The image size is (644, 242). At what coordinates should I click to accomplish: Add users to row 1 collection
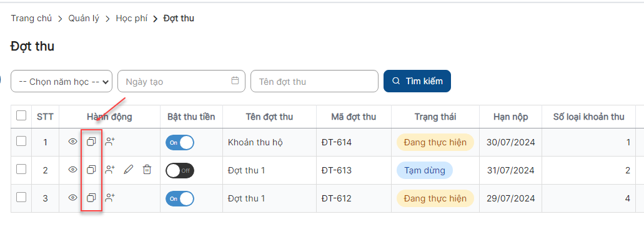tap(110, 142)
